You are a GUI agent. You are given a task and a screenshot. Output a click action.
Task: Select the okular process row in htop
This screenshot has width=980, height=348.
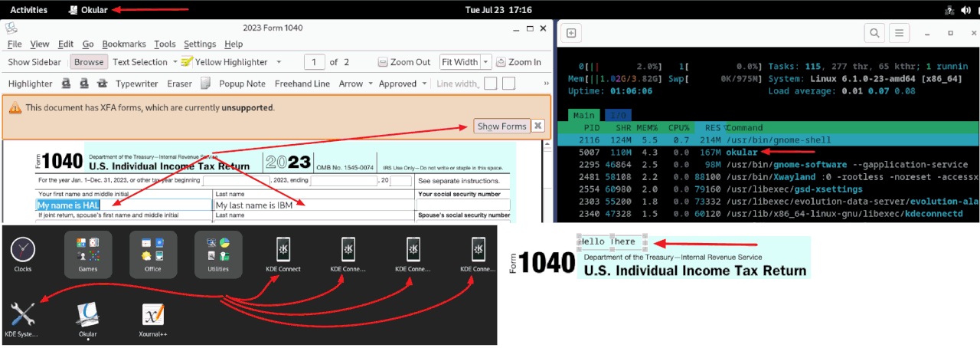[769, 152]
